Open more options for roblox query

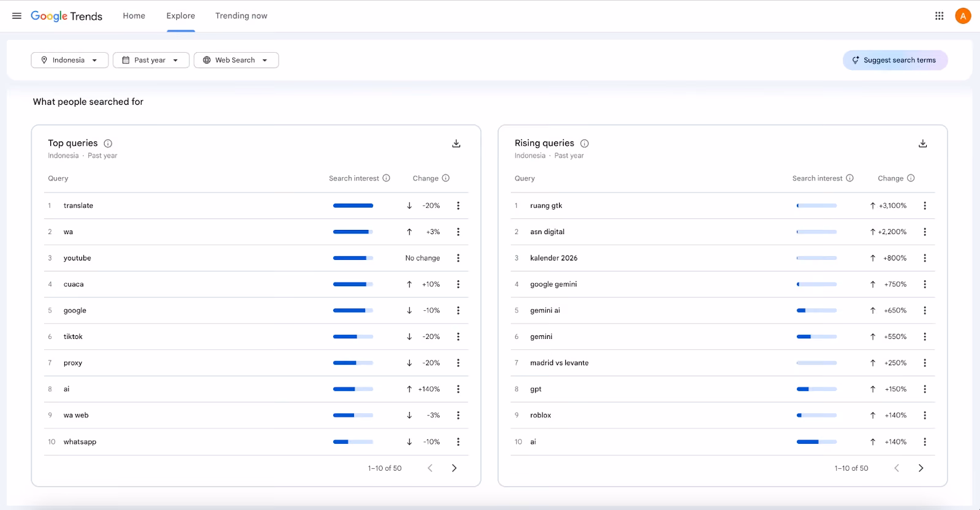point(925,416)
